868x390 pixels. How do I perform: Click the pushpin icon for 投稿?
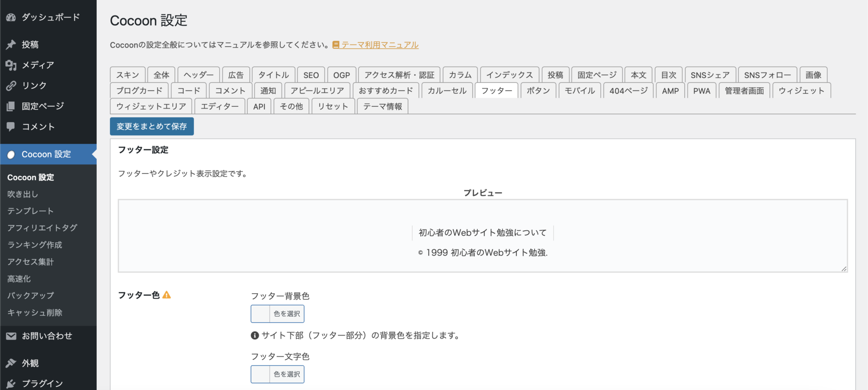pos(11,44)
